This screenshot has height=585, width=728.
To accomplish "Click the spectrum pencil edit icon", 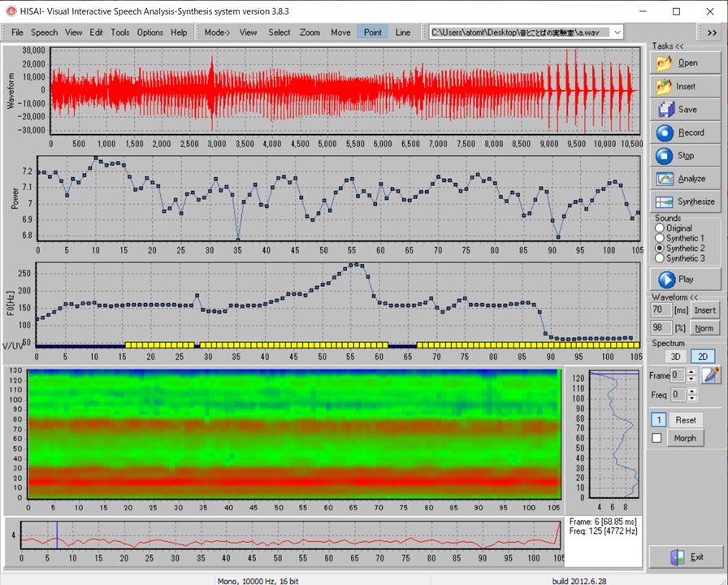I will (x=711, y=375).
